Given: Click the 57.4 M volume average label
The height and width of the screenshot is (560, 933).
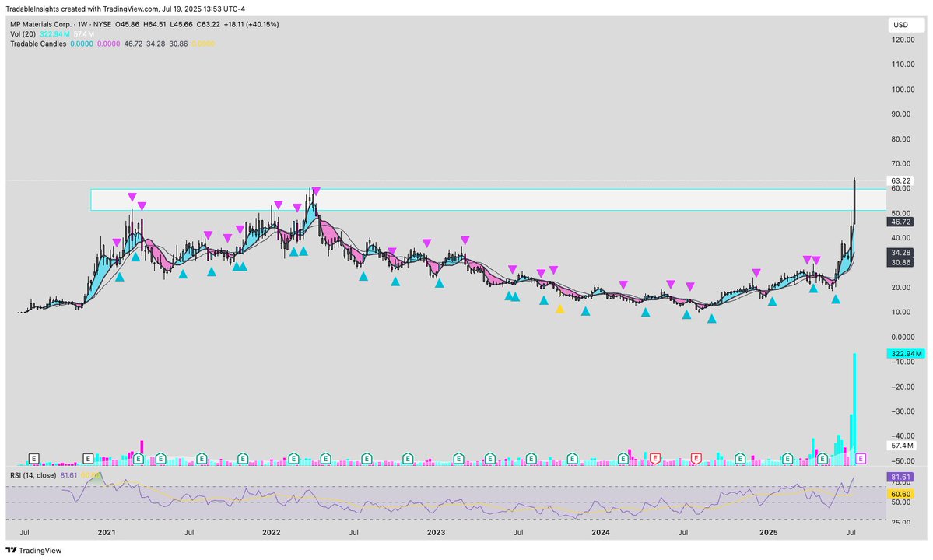Looking at the screenshot, I should 902,445.
